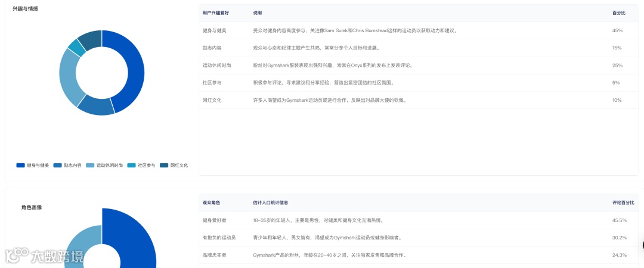644x268 pixels.
Task: Click the 25% percentage cell
Action: click(617, 66)
